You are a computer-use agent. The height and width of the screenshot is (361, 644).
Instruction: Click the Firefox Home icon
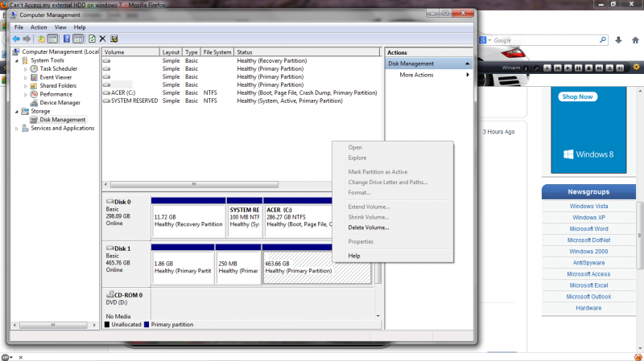click(x=635, y=39)
